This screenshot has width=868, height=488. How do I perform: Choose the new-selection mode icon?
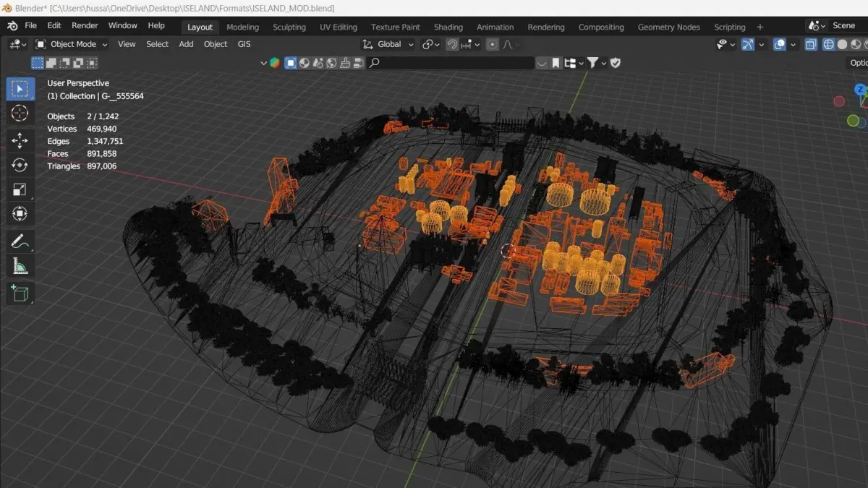coord(37,63)
